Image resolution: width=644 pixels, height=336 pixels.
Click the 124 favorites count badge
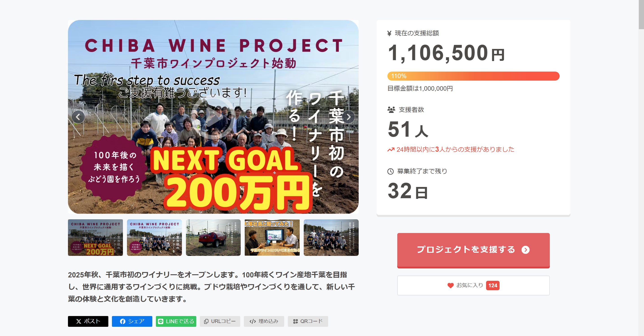[x=493, y=285]
